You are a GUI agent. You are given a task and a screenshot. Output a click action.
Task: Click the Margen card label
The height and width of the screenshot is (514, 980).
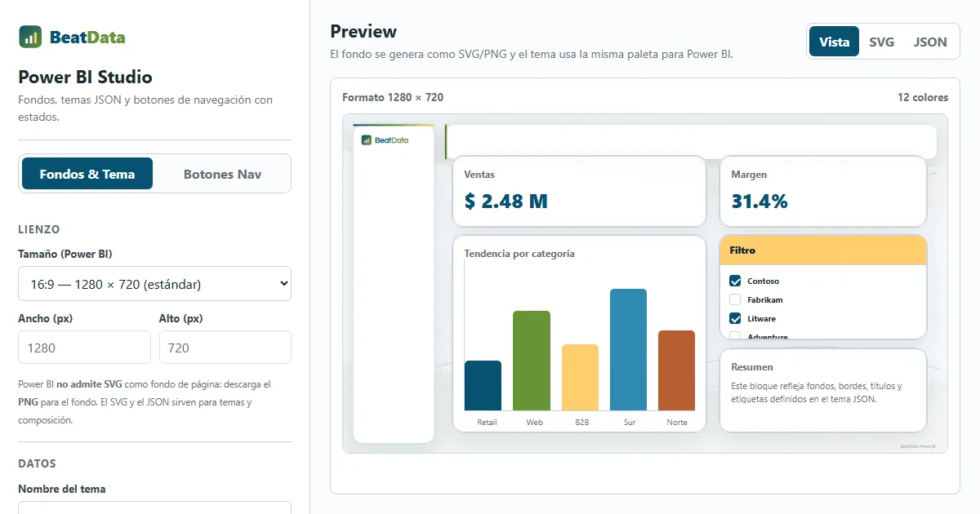pyautogui.click(x=749, y=175)
